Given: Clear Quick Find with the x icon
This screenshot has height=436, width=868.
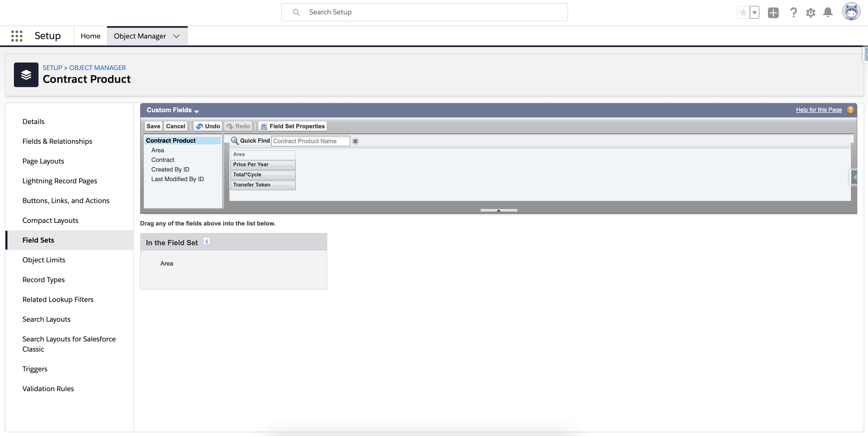Looking at the screenshot, I should click(355, 141).
